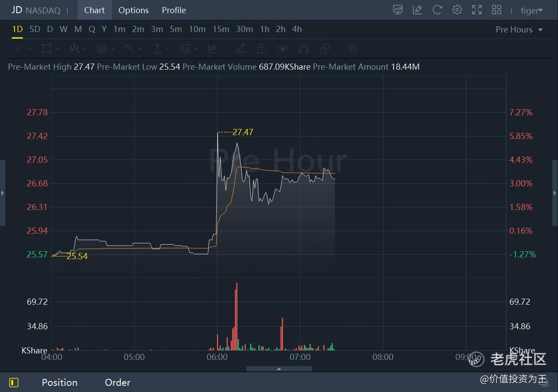Click the yellow panel icon in bottom bar
Image resolution: width=558 pixels, height=392 pixels.
tap(14, 382)
